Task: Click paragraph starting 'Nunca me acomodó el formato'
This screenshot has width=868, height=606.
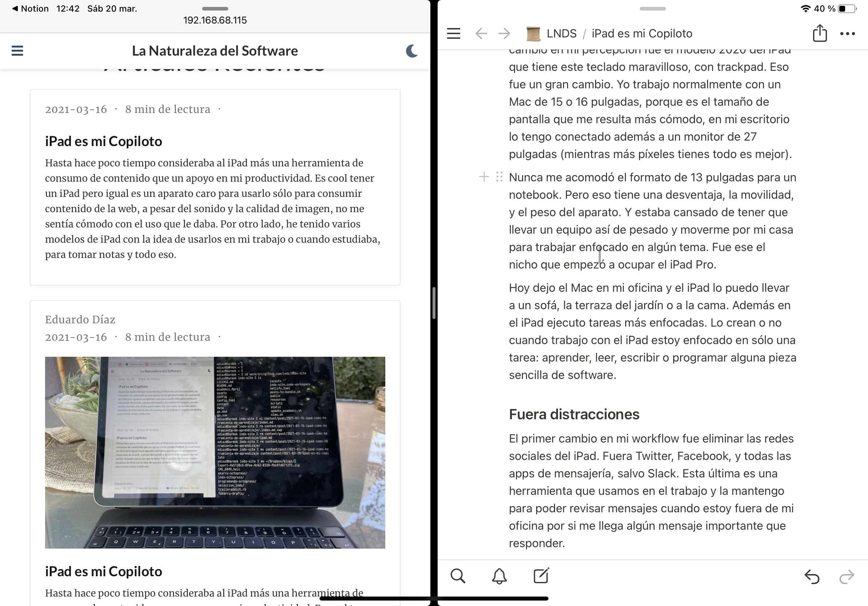Action: (x=652, y=221)
